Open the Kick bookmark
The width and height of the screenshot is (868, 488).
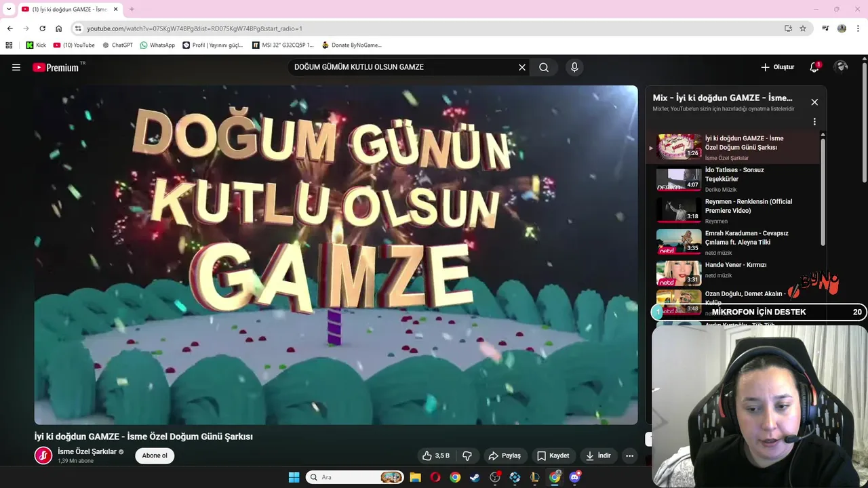36,45
